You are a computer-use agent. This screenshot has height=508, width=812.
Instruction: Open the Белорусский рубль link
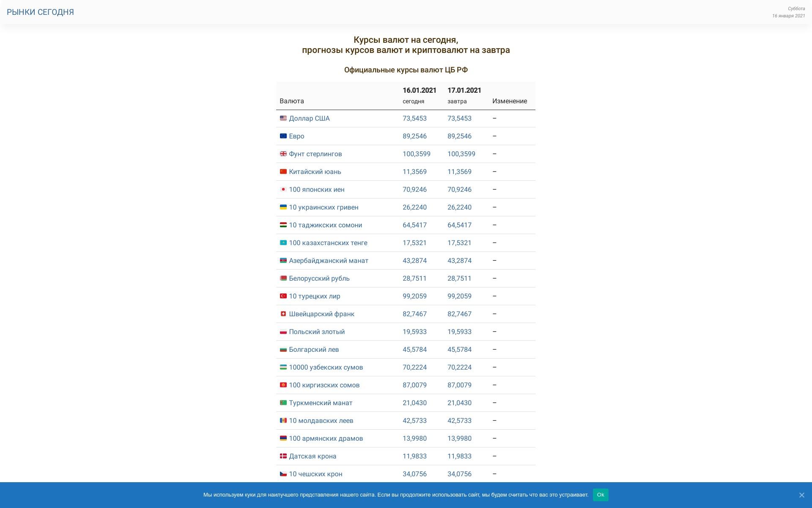click(x=319, y=279)
